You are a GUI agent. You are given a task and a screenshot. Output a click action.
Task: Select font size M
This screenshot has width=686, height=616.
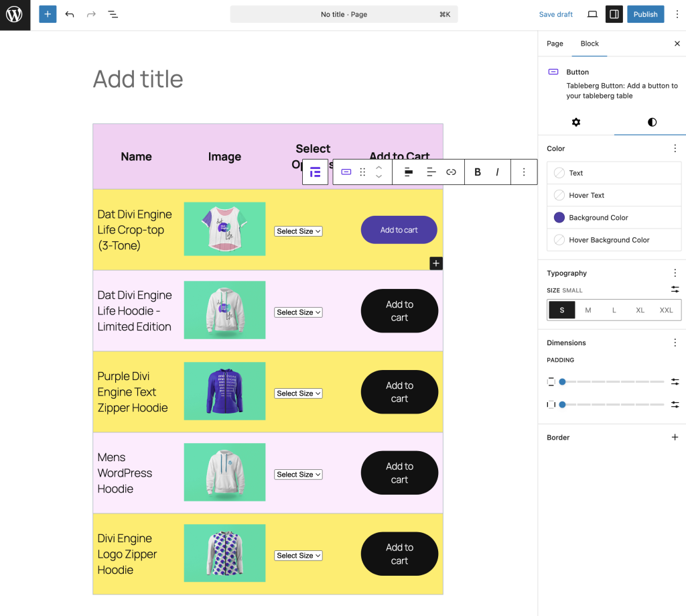(588, 310)
